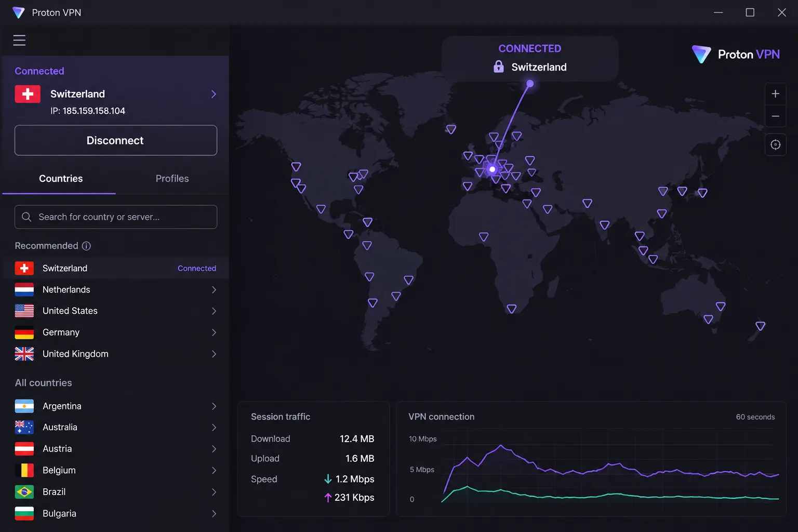Click the Proton VPN logo in title bar
798x532 pixels.
point(19,12)
